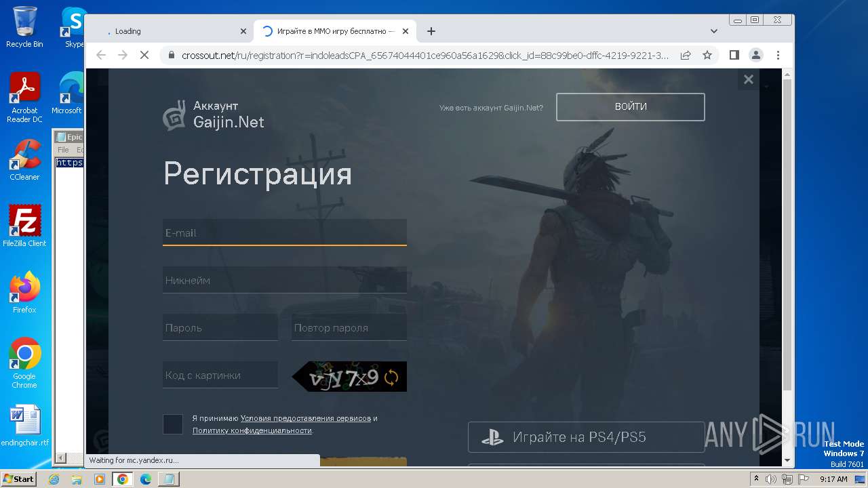Open File menu in Notepad window
This screenshot has width=868, height=488.
point(63,150)
